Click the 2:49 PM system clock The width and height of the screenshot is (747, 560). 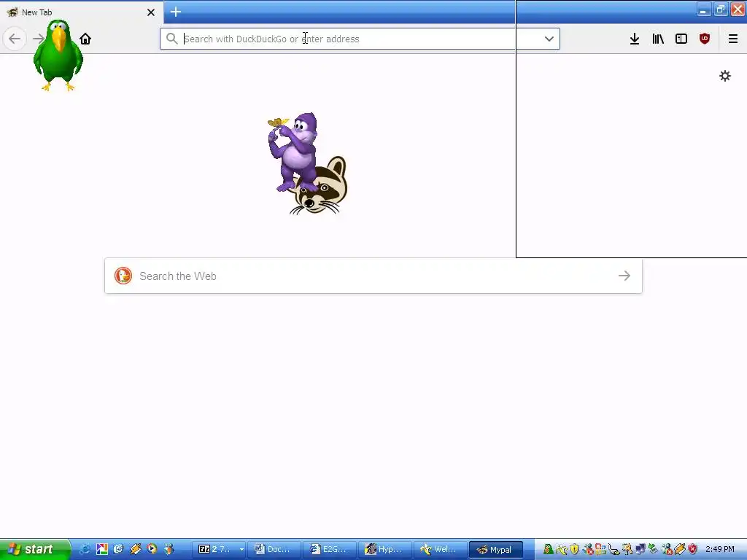720,550
